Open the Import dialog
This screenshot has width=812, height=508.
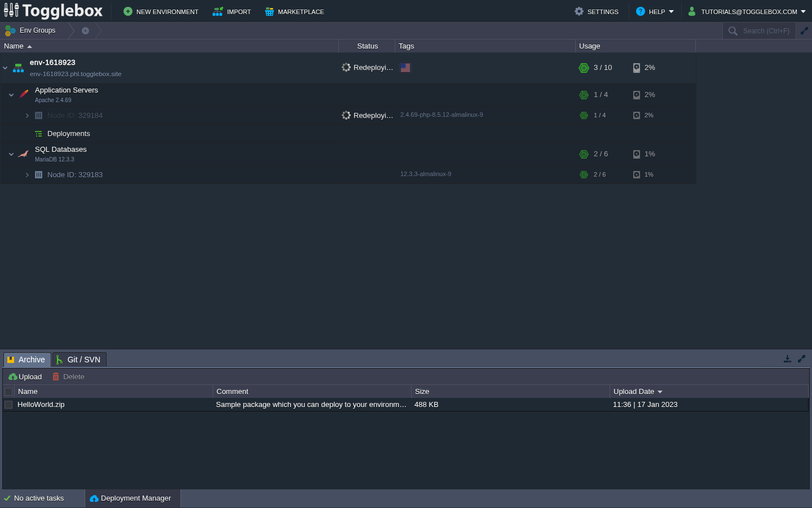point(232,11)
